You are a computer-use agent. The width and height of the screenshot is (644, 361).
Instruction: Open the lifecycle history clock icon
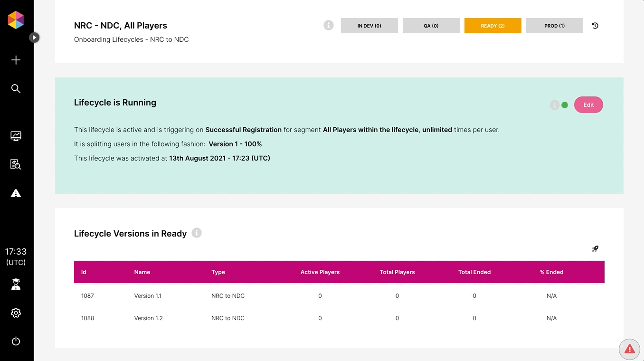(x=595, y=26)
